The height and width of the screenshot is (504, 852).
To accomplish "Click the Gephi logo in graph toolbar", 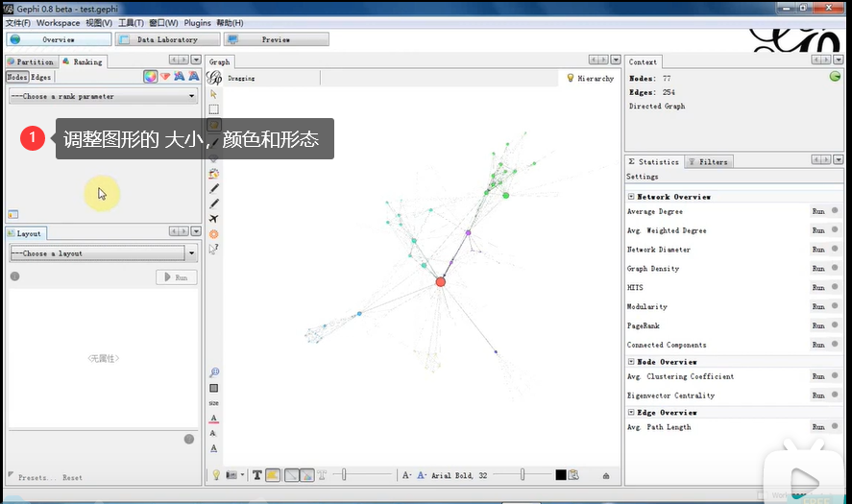I will point(214,78).
